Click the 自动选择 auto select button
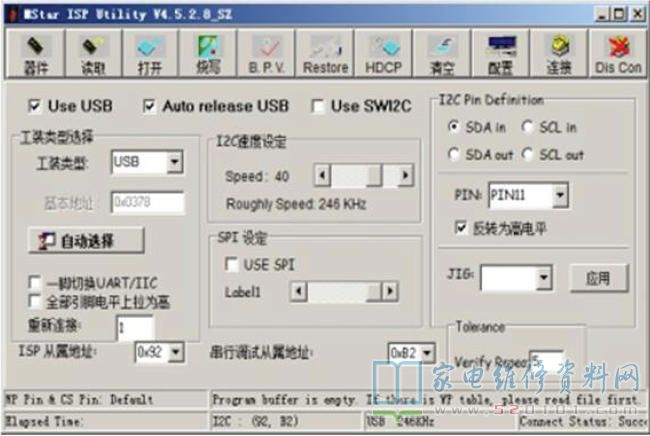 pos(86,240)
